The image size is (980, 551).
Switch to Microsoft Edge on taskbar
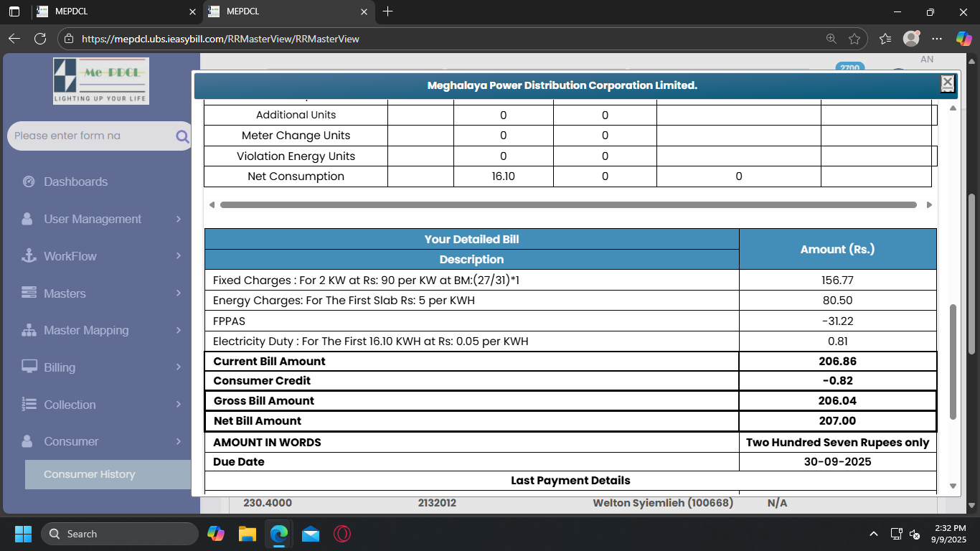[x=279, y=534]
